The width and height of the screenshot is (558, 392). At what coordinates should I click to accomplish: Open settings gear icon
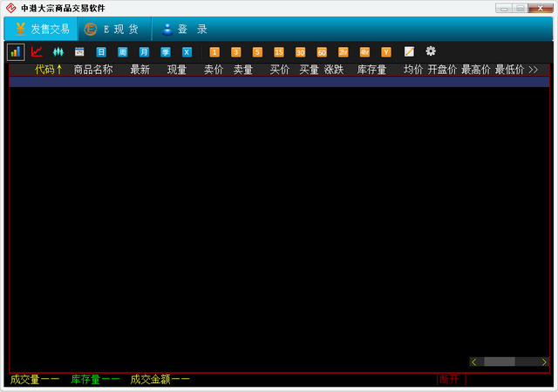coord(431,51)
